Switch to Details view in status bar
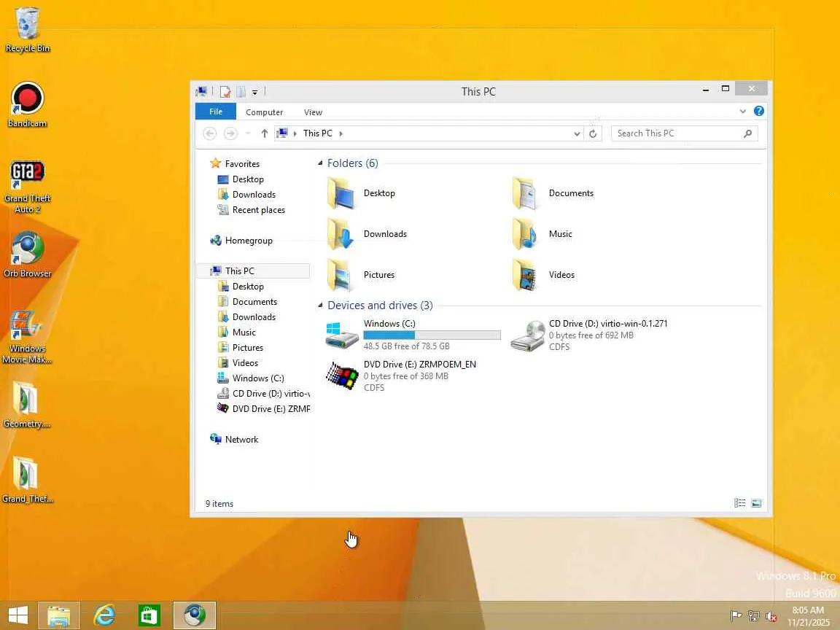840x630 pixels. click(x=740, y=503)
